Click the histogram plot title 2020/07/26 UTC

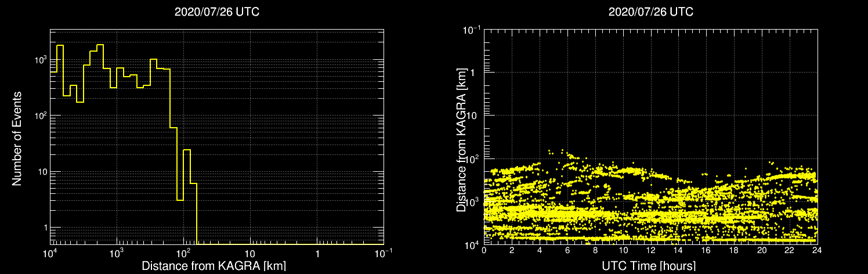click(217, 12)
